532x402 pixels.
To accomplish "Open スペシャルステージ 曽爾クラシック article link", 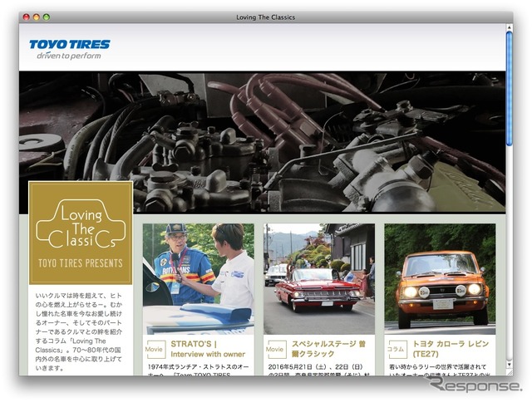I will coord(328,349).
